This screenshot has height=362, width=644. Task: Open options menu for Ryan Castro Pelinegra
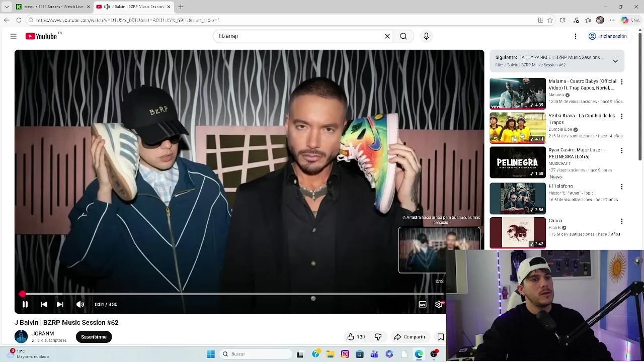[x=622, y=150]
